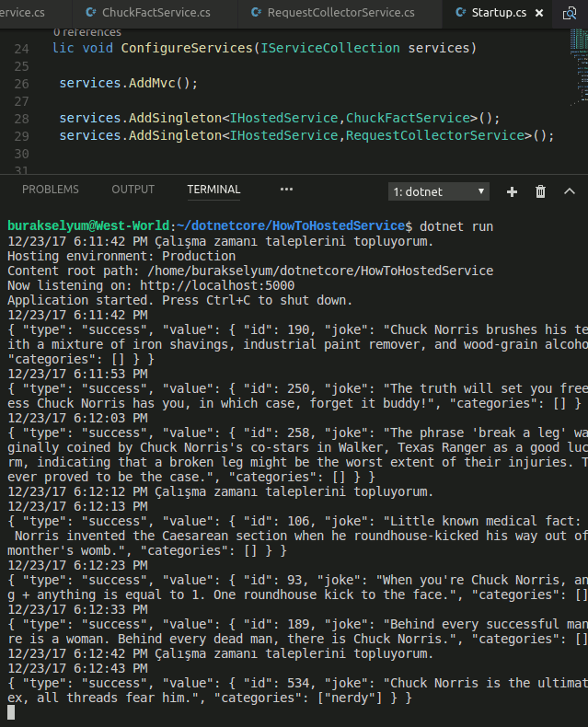Click the C# file icon on ChuckFactService.cs tab
This screenshot has height=727, width=588.
coord(90,13)
